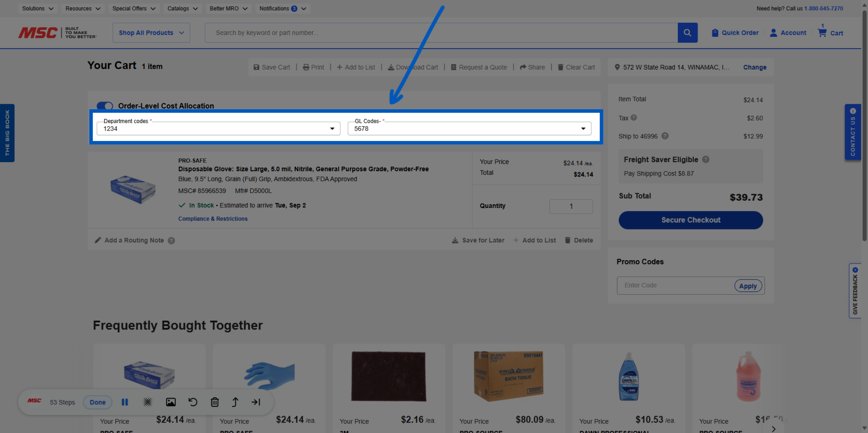Click Add to List below glove item

coord(534,240)
